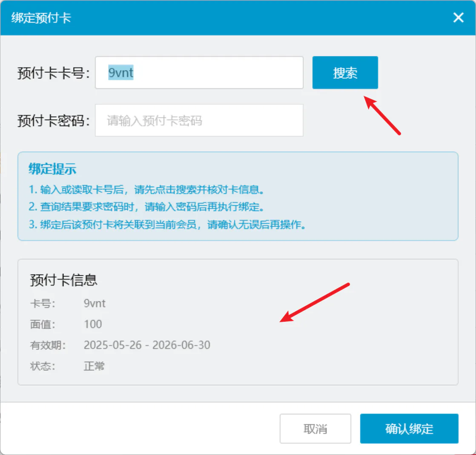Click the 预付卡密码 label
The height and width of the screenshot is (455, 476).
[53, 121]
